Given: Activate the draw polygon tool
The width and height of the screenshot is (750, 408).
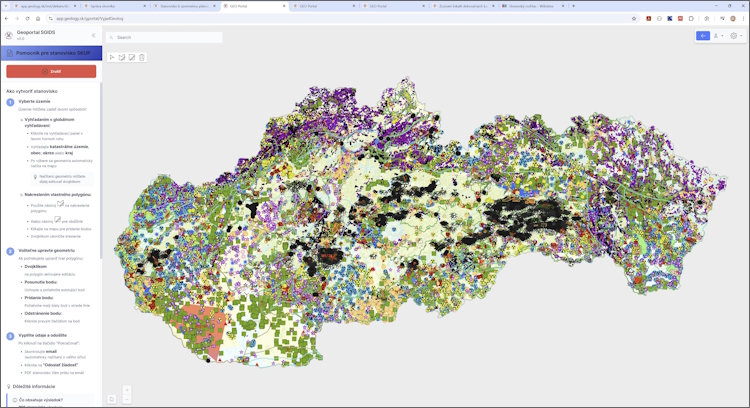Looking at the screenshot, I should (122, 57).
